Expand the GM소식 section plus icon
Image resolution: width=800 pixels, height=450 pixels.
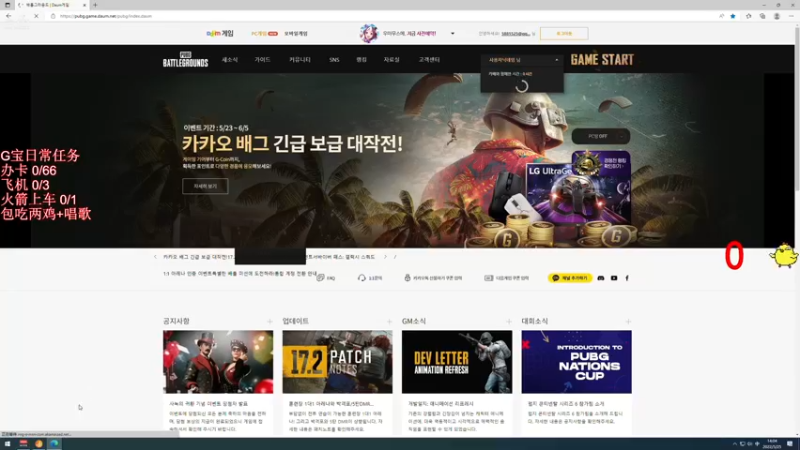coord(509,321)
